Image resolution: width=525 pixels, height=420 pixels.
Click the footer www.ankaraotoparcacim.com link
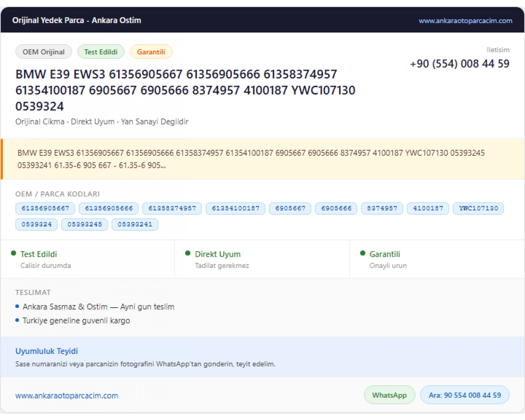pyautogui.click(x=67, y=395)
